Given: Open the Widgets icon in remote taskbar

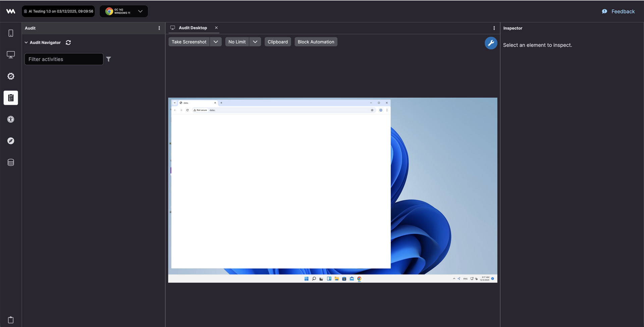Looking at the screenshot, I should [329, 279].
